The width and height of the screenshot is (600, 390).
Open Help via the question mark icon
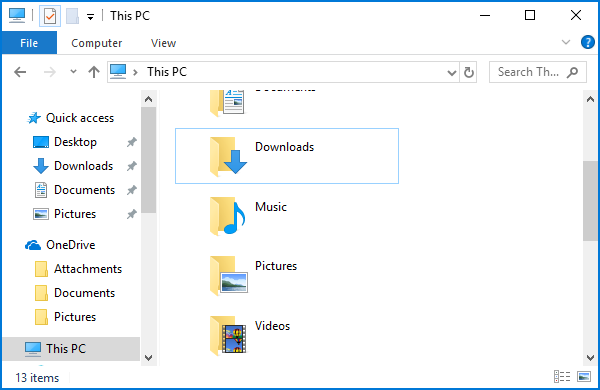[587, 42]
